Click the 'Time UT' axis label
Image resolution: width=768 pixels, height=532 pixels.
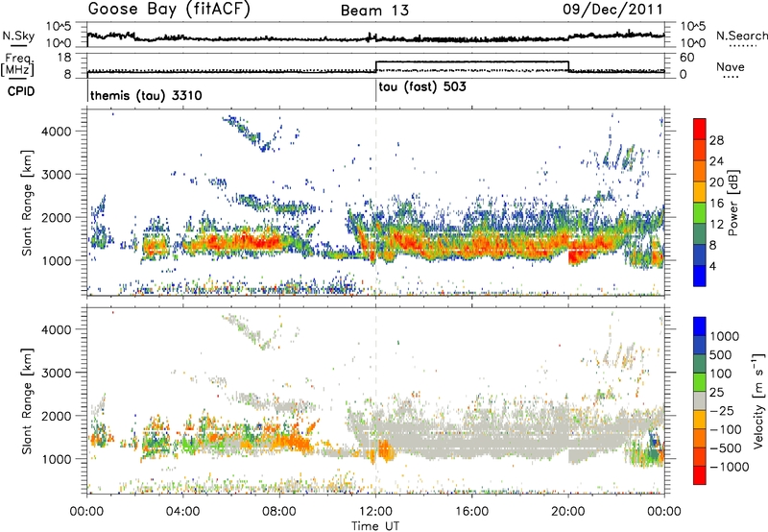375,525
